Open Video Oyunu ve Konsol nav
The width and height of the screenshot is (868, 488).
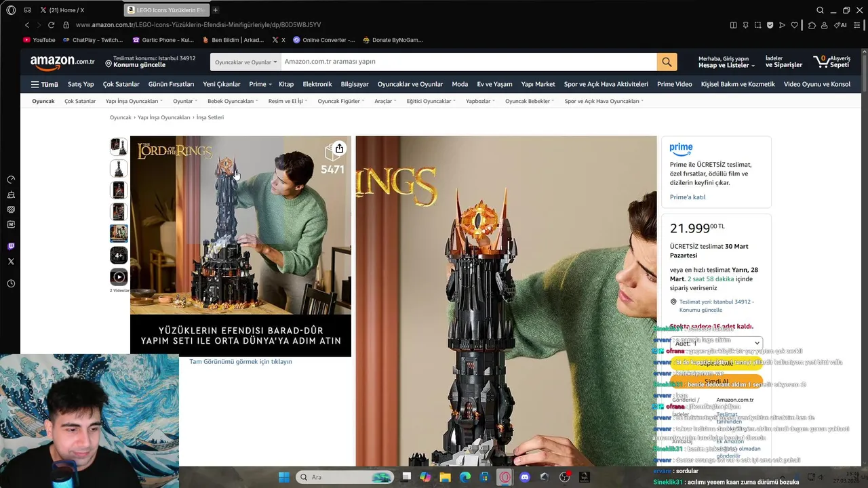pos(817,85)
